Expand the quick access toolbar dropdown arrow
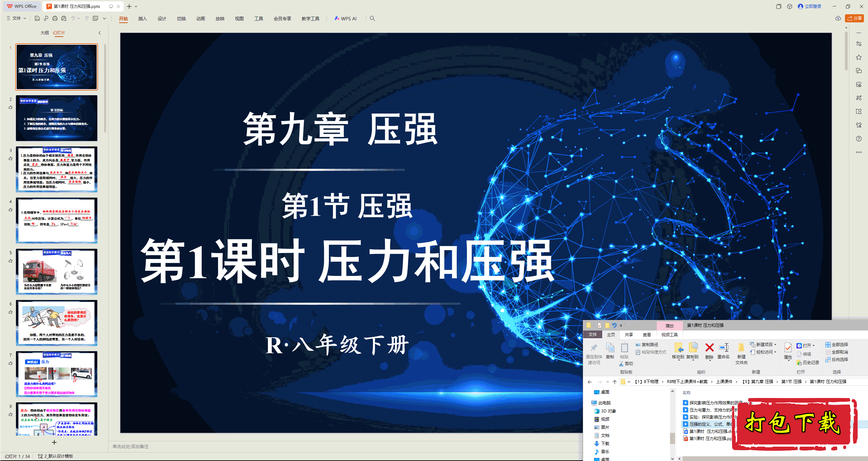 104,18
